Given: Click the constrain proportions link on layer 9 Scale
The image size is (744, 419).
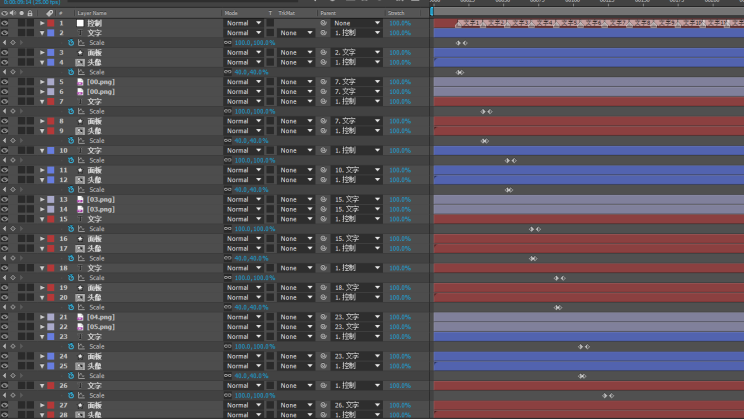Looking at the screenshot, I should coord(228,140).
